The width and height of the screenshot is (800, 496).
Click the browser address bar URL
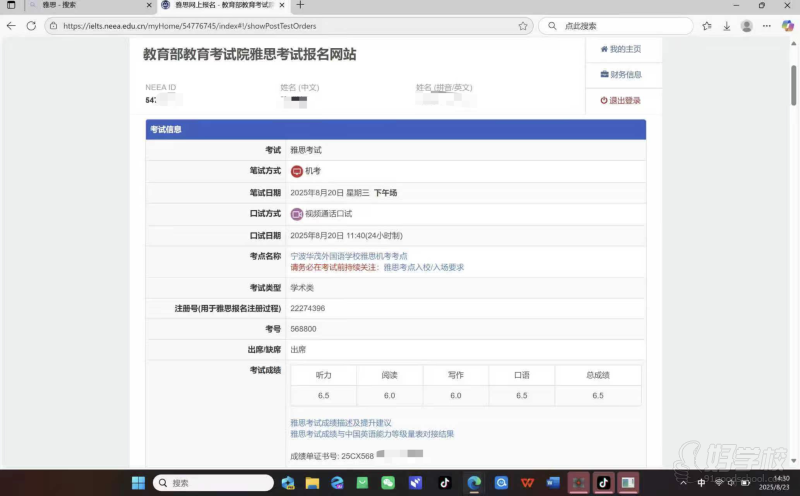tap(200, 26)
